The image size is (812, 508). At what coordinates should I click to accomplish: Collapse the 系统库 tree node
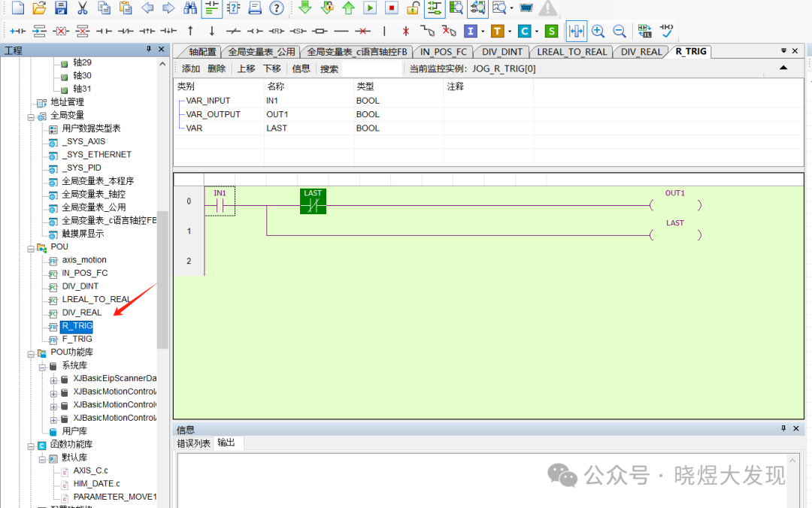tap(42, 367)
